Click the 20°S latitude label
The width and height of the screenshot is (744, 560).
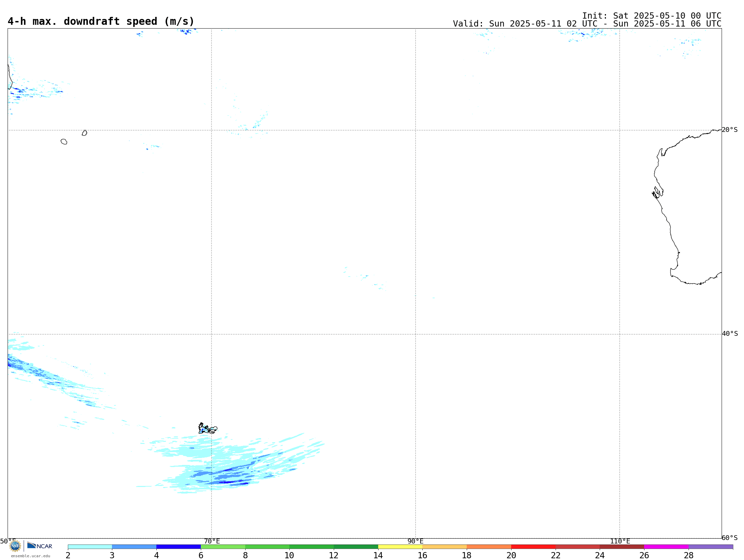pos(730,130)
